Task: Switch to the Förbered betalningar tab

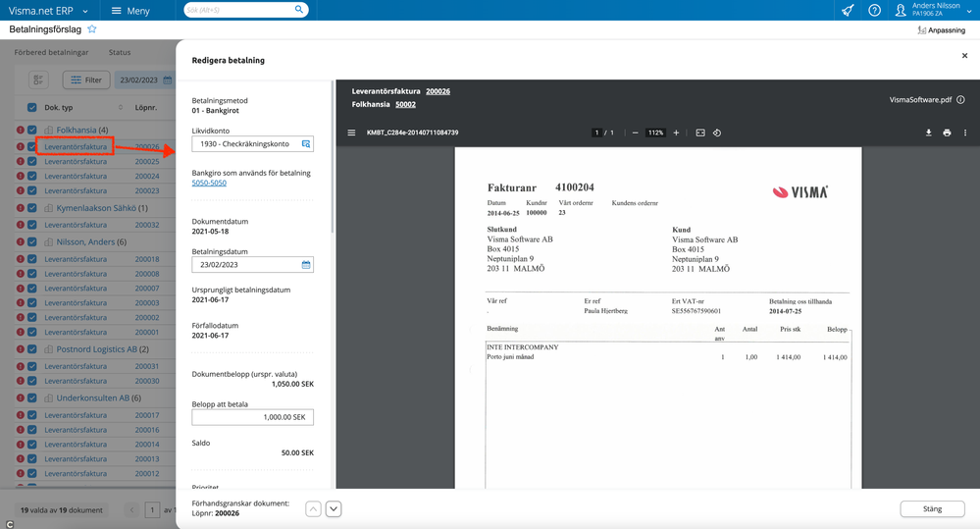Action: (x=51, y=53)
